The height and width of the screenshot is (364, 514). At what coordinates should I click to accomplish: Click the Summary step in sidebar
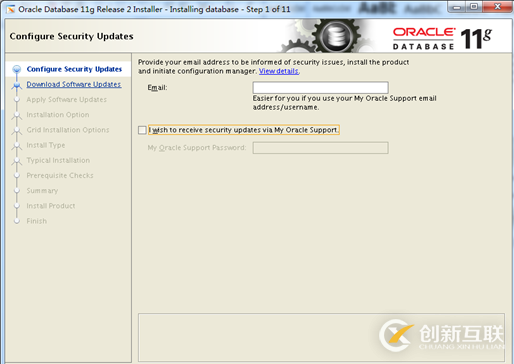[42, 191]
